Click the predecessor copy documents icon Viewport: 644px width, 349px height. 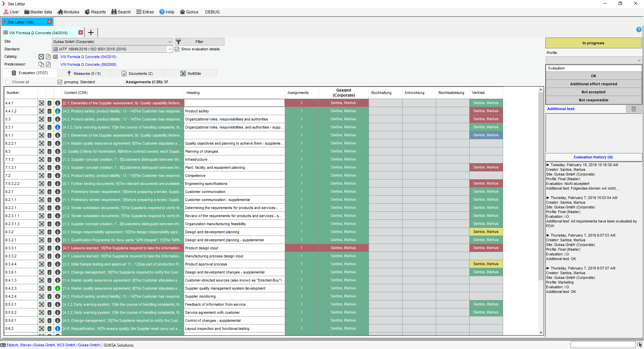point(41,64)
